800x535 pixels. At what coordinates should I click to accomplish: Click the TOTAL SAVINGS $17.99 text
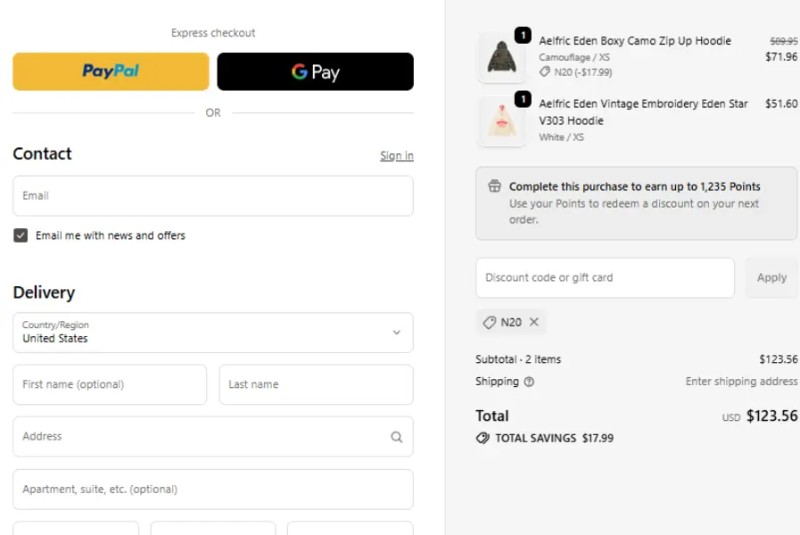pos(555,438)
